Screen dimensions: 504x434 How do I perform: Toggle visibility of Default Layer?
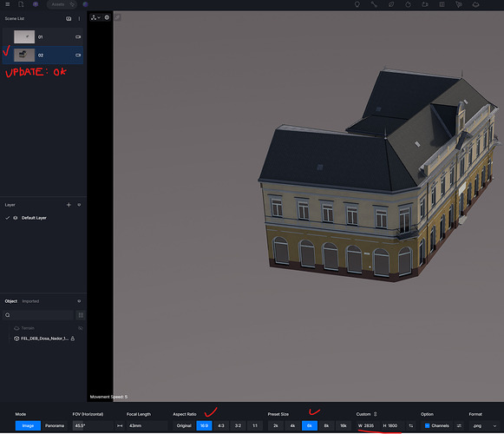(15, 218)
